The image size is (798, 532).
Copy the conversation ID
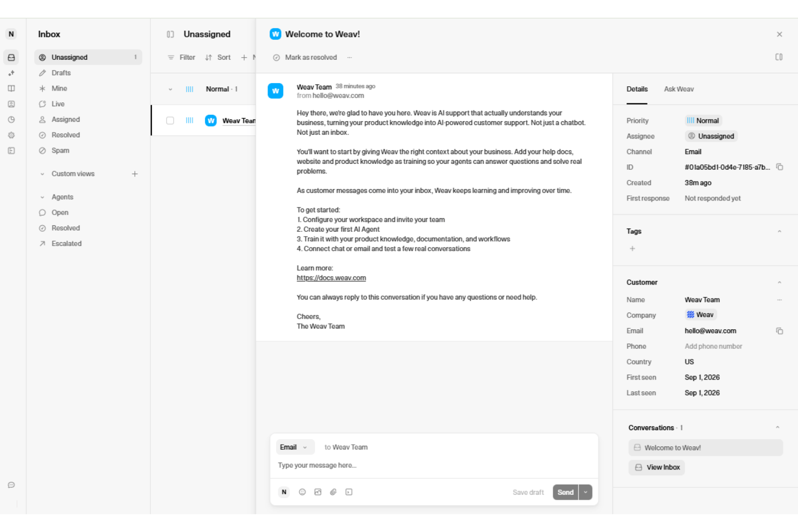pyautogui.click(x=780, y=167)
